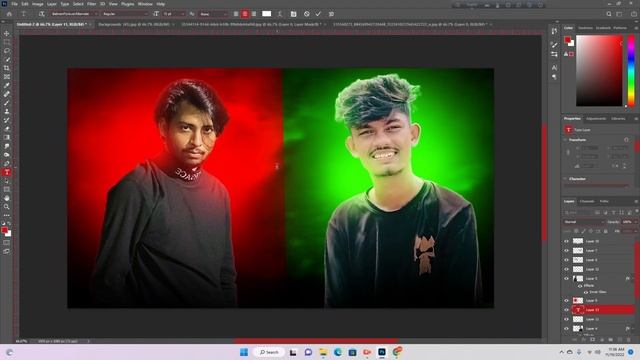
Task: Hide Layer 7 using its eye icon
Action: (567, 251)
